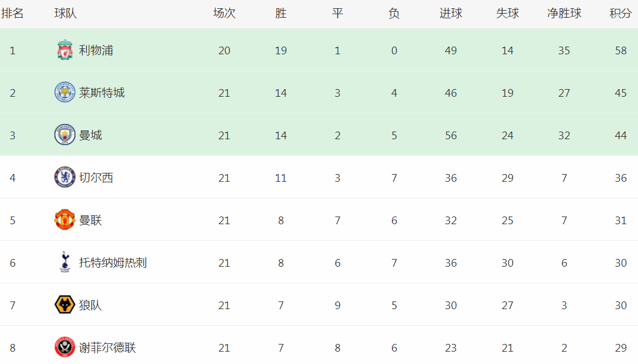This screenshot has height=364, width=638.
Task: Click the 托特纳姆热刺 team name
Action: pos(113,263)
